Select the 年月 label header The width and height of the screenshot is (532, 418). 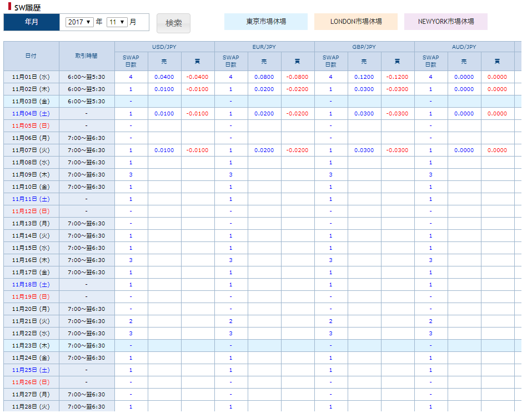pos(32,22)
